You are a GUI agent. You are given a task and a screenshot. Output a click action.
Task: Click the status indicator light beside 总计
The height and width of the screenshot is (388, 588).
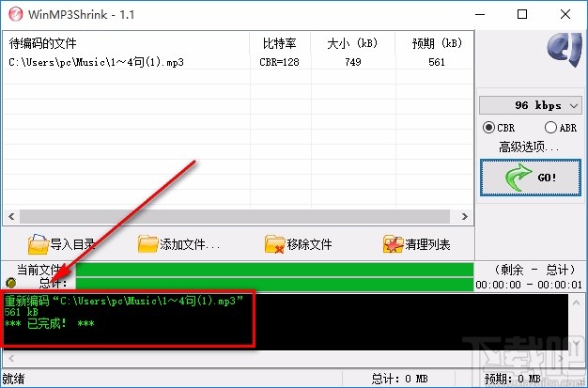(11, 283)
